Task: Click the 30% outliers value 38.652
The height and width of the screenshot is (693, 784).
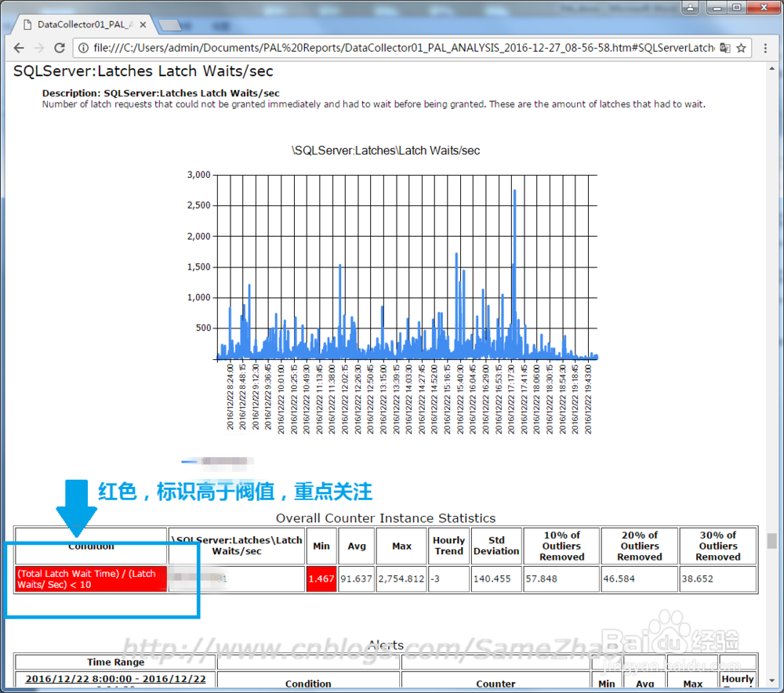Action: point(718,579)
